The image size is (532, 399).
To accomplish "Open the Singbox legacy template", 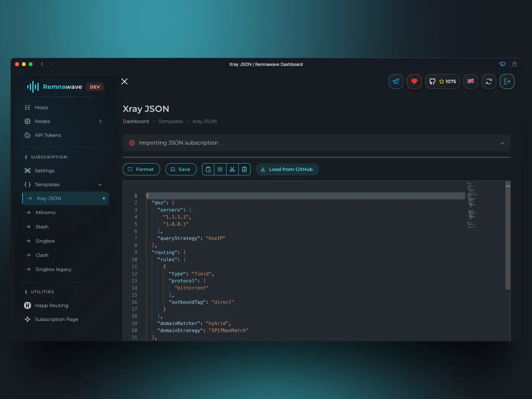I will pyautogui.click(x=53, y=269).
